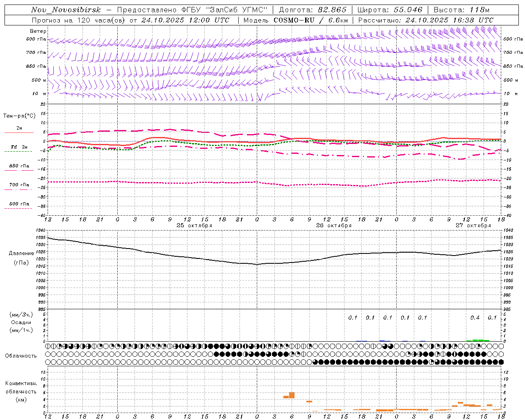Click the tallest orange convective cloud bar
525x420 pixels.
tap(292, 395)
